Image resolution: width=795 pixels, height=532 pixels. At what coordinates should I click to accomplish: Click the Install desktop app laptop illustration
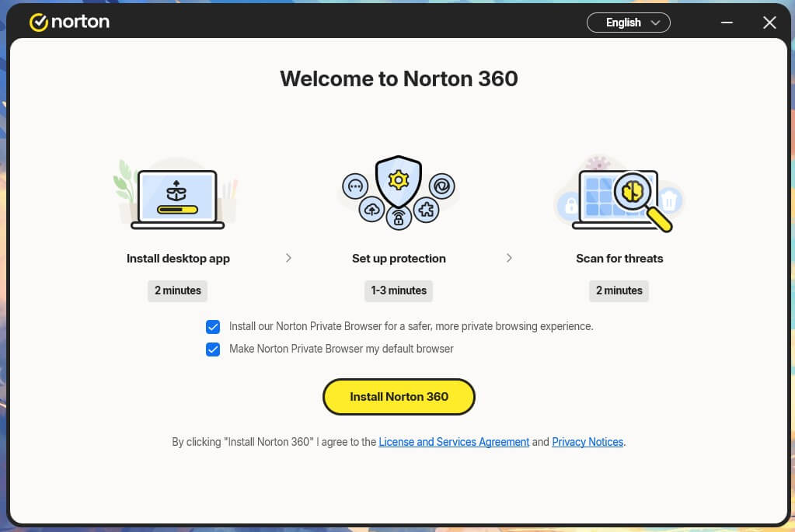[x=176, y=195]
